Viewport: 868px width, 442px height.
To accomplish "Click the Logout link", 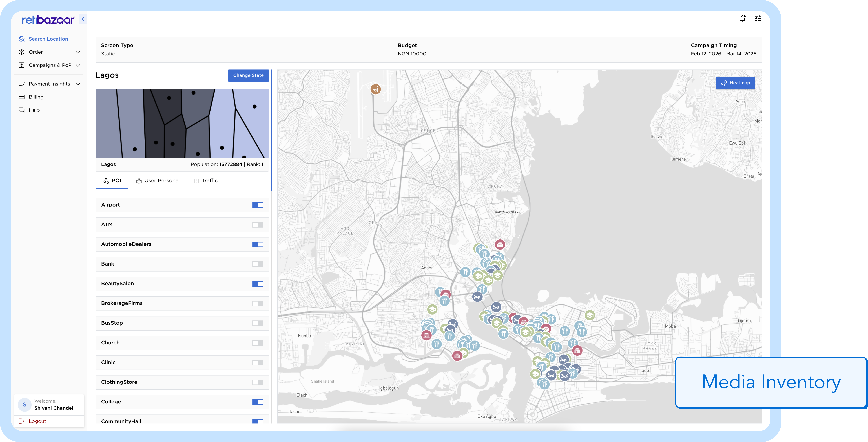I will tap(37, 421).
